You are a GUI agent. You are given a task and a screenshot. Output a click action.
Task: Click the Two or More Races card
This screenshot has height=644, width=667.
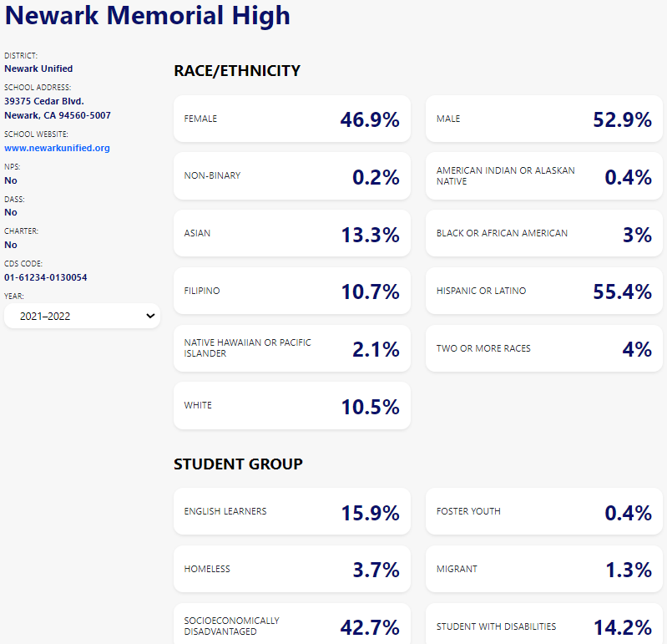(x=543, y=348)
